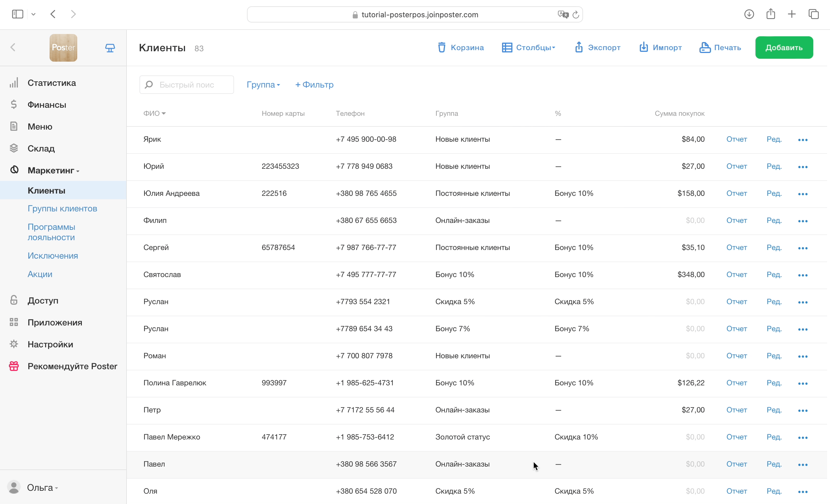
Task: Go to Группы клиентов submenu item
Action: point(62,209)
